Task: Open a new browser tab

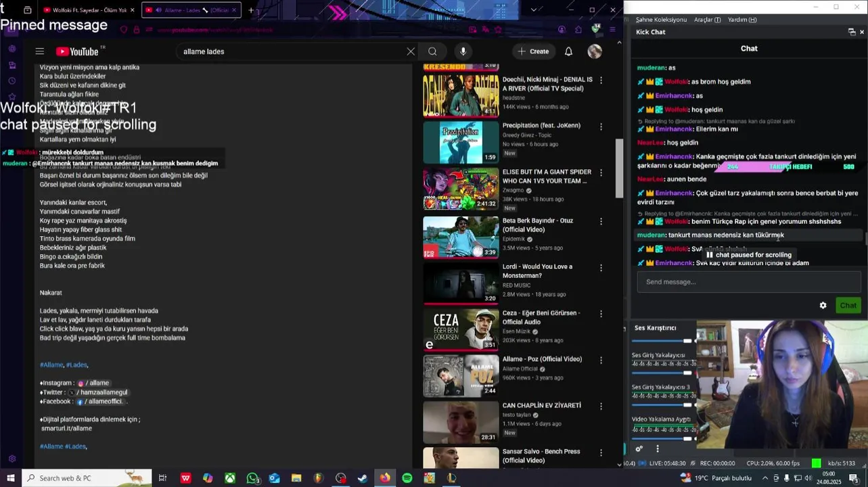Action: [x=251, y=10]
